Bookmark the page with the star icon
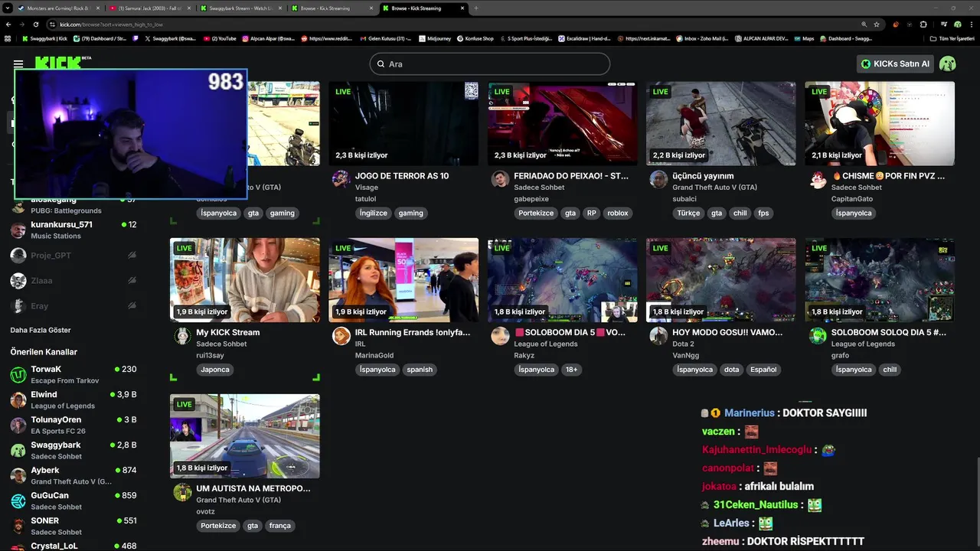Viewport: 980px width, 551px height. (877, 24)
